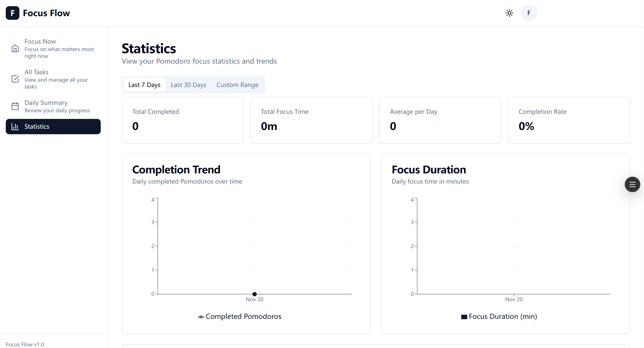The image size is (644, 348).
Task: Click the checkbox icon beside All Tasks
Action: pyautogui.click(x=15, y=79)
